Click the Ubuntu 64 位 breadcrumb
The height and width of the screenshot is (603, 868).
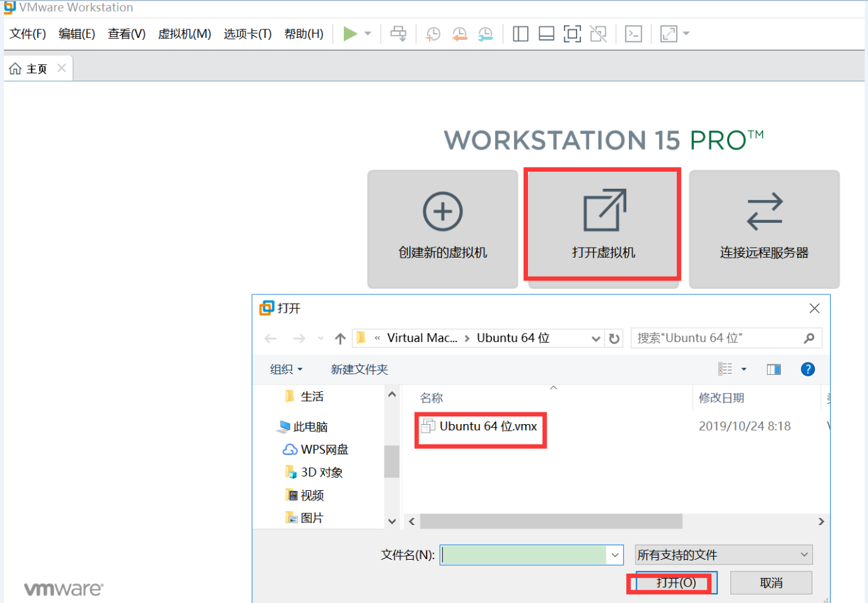513,338
